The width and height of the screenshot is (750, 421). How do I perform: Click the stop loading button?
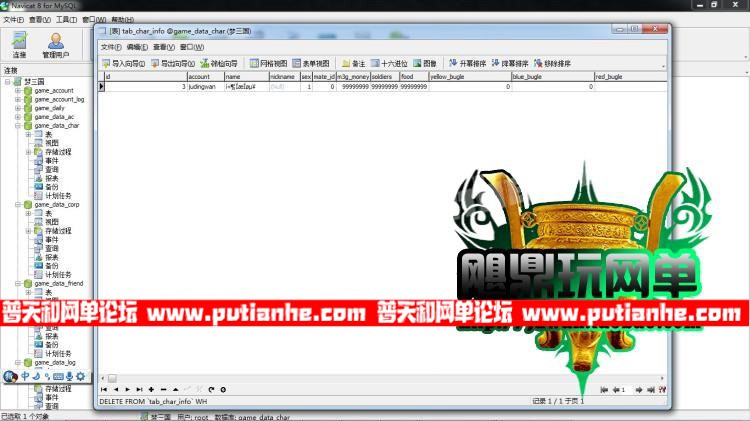(x=223, y=389)
